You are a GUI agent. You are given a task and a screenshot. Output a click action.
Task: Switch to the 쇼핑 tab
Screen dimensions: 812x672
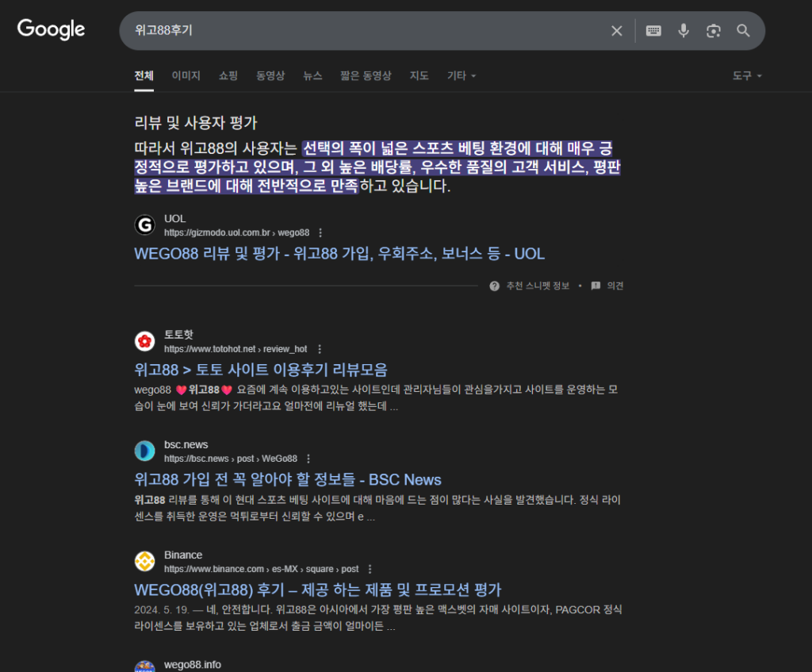(x=228, y=75)
